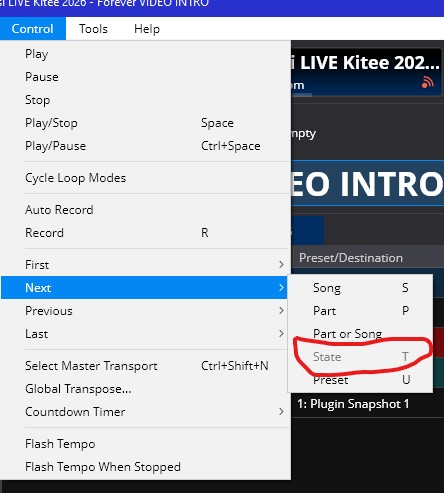
Task: Toggle the Auto Record option
Action: point(145,210)
